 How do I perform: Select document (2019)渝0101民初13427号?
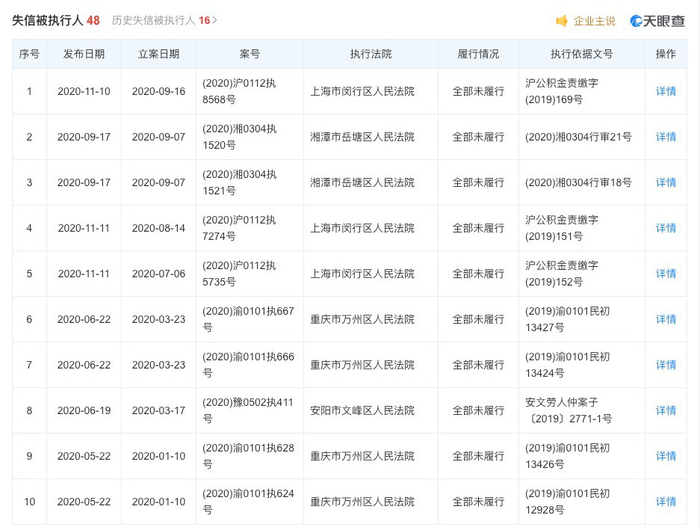(x=567, y=319)
